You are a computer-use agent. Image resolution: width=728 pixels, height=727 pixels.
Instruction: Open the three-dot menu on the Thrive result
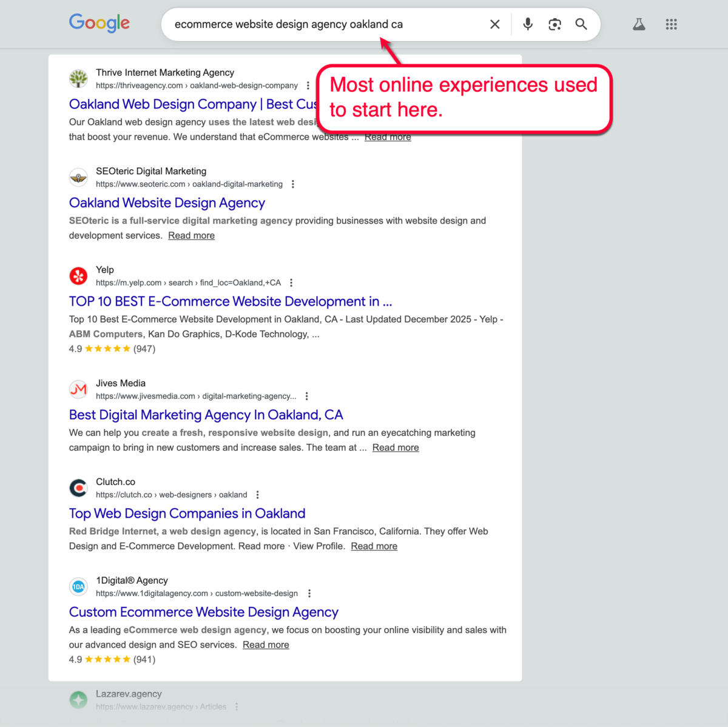(309, 85)
